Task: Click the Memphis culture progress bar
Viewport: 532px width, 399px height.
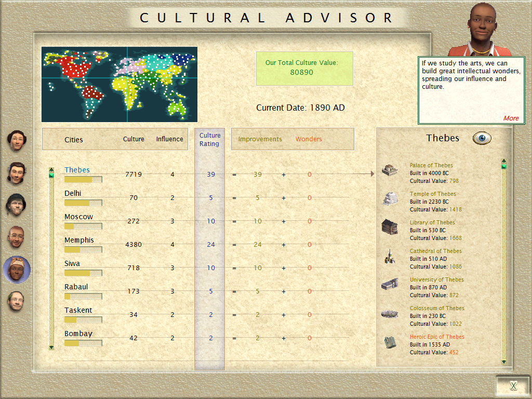Action: tap(83, 249)
